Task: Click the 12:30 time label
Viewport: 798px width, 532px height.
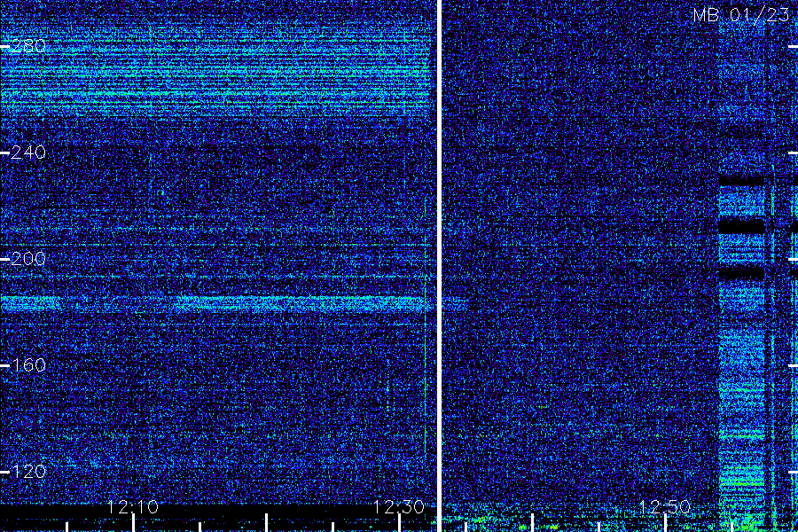Action: point(398,507)
